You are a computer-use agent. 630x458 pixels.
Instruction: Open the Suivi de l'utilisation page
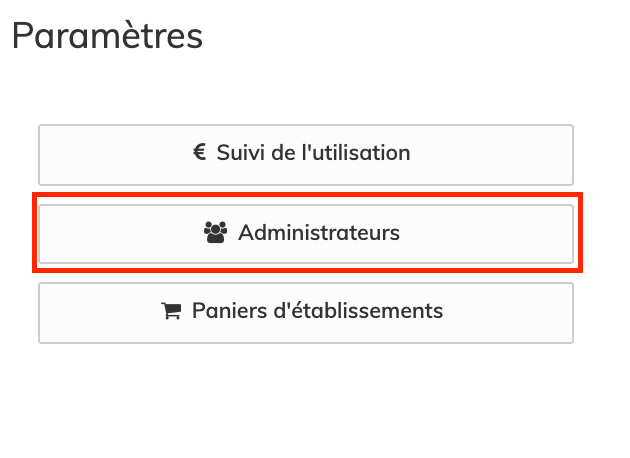[x=305, y=154]
